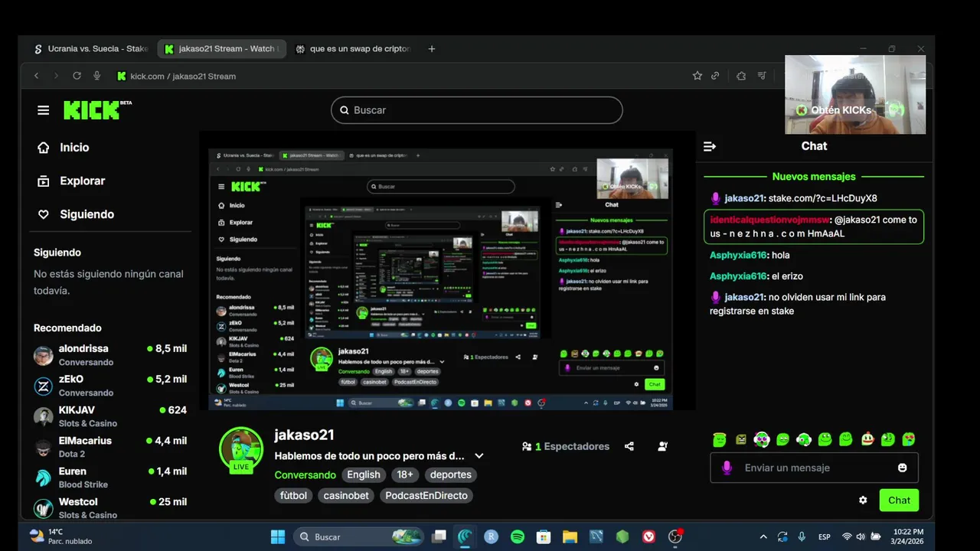Click the jakaso21 live avatar
The image size is (980, 551).
(x=241, y=450)
